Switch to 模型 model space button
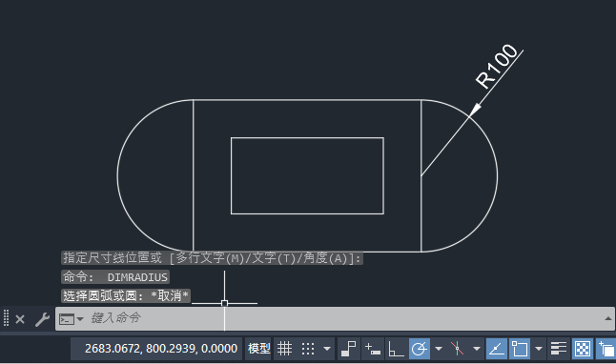This screenshot has width=616, height=364. pyautogui.click(x=259, y=349)
